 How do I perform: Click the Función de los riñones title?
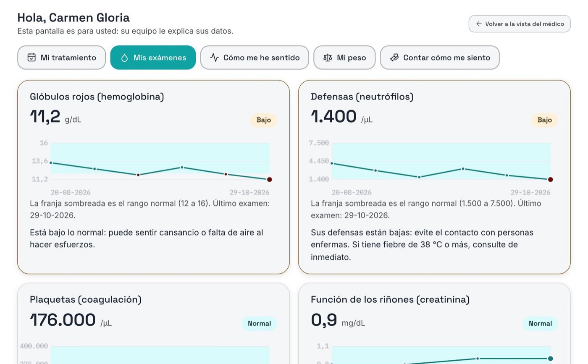[390, 299]
